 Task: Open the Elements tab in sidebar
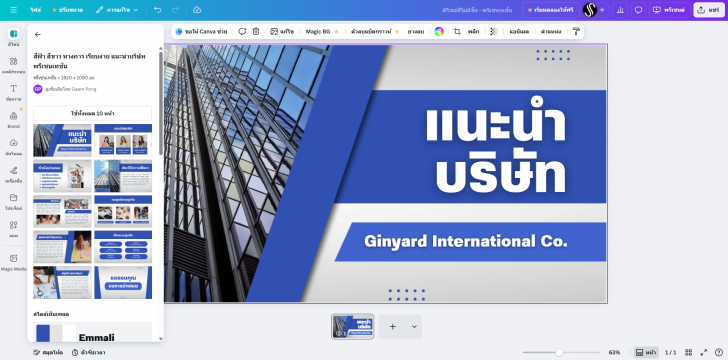click(x=13, y=65)
